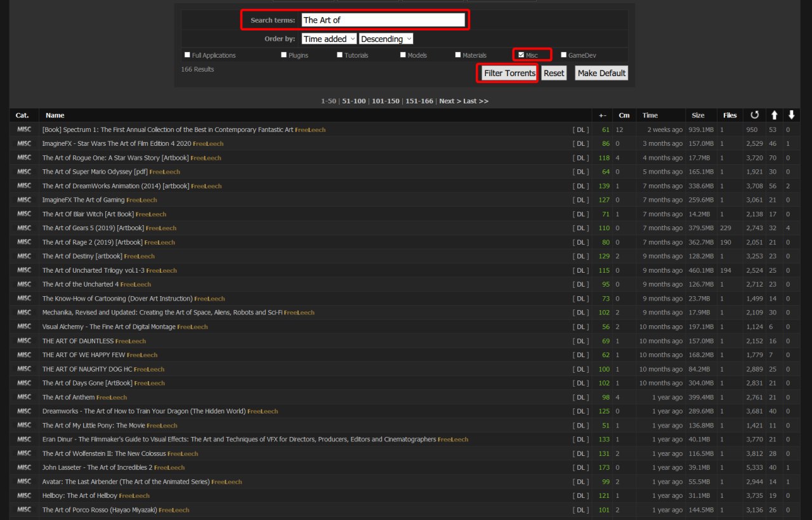Click the Last >> pagination link

point(476,101)
